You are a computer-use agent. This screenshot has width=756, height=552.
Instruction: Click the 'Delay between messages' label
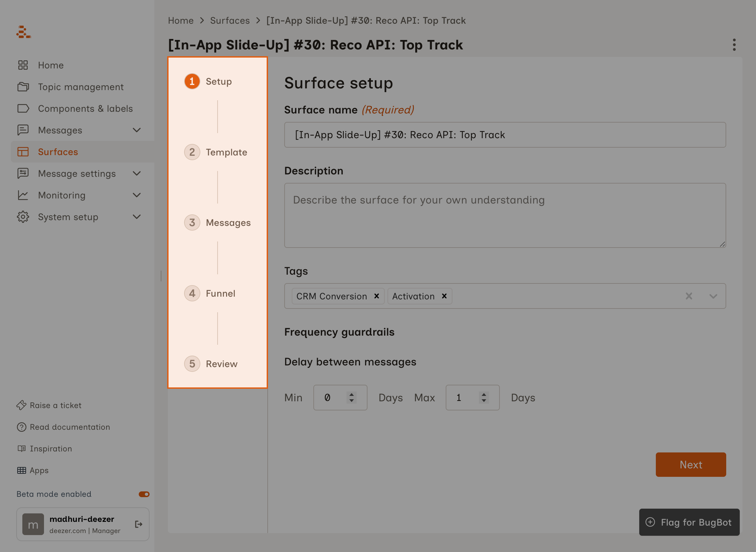[x=350, y=362]
